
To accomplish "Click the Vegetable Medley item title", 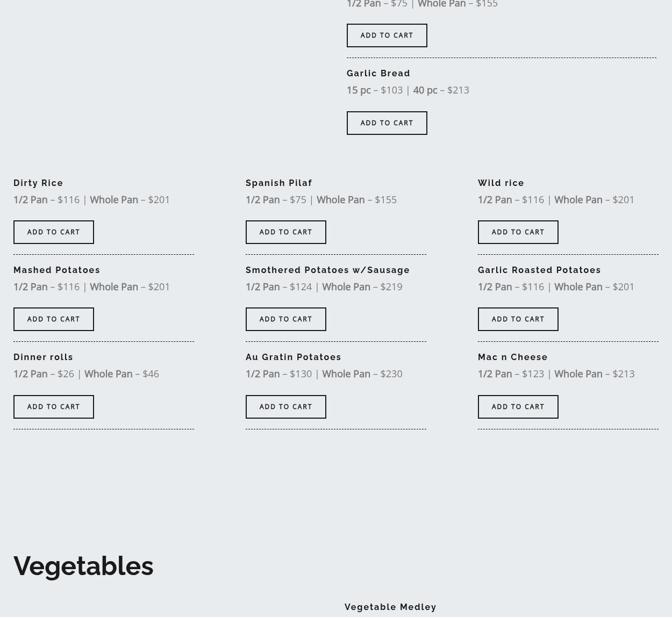I will (390, 607).
